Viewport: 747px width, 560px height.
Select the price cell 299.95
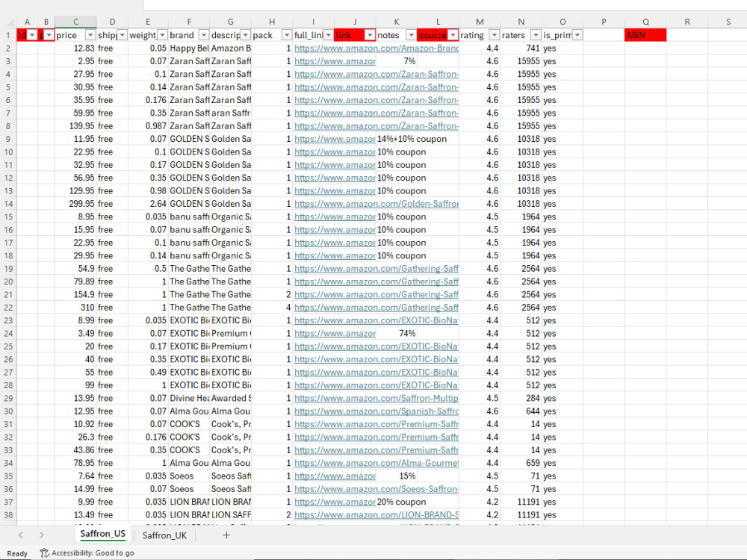[75, 204]
